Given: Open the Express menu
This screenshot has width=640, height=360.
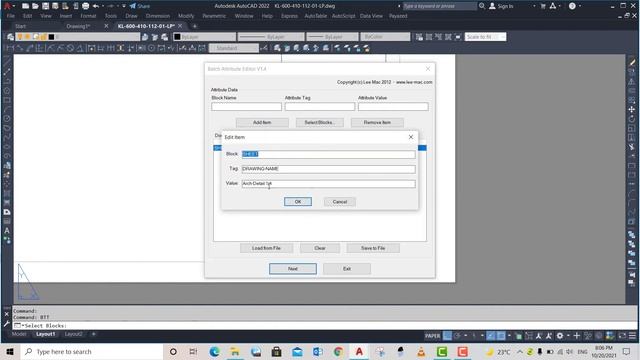Looking at the screenshot, I should pyautogui.click(x=289, y=16).
